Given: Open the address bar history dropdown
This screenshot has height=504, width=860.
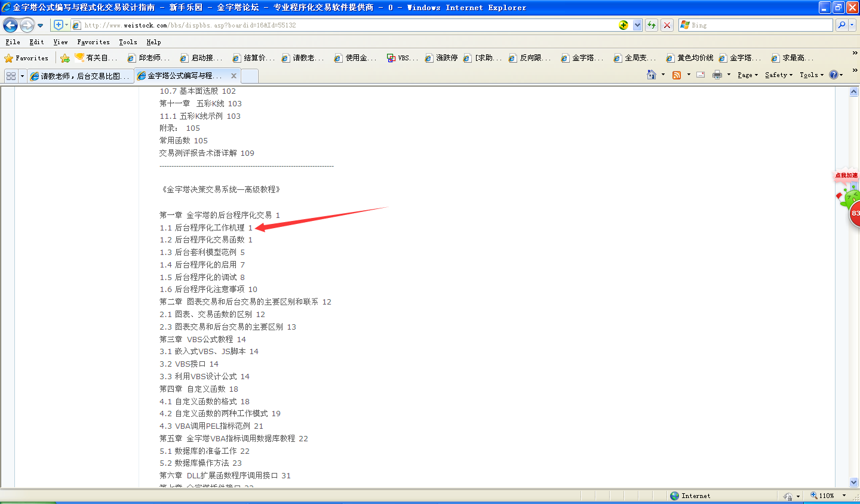Looking at the screenshot, I should (x=637, y=25).
